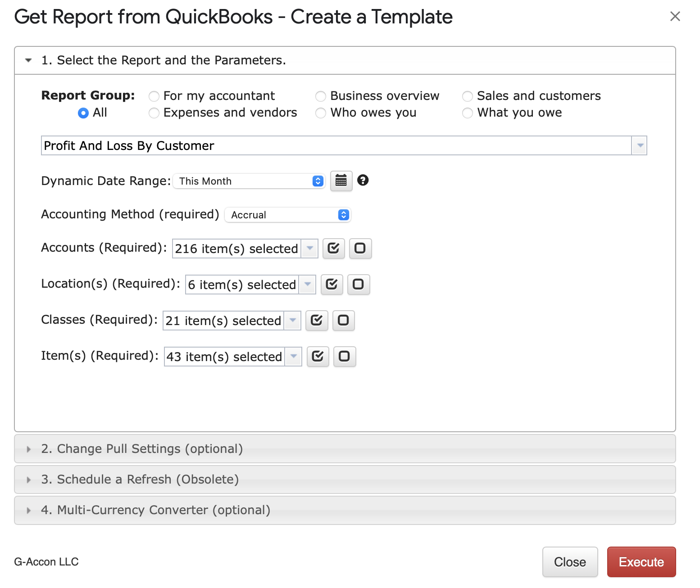The height and width of the screenshot is (588, 700).
Task: Select all Locations using checkmark icon
Action: (332, 285)
